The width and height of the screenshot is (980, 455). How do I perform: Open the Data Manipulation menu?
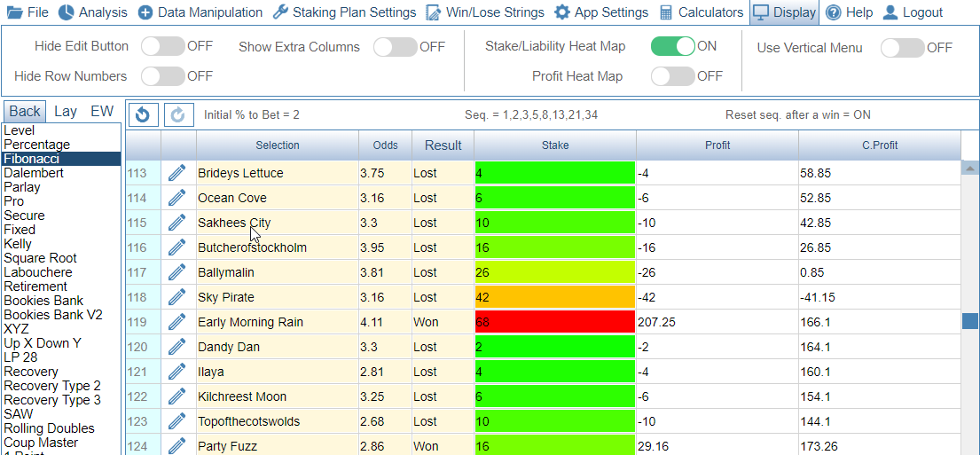coord(200,12)
